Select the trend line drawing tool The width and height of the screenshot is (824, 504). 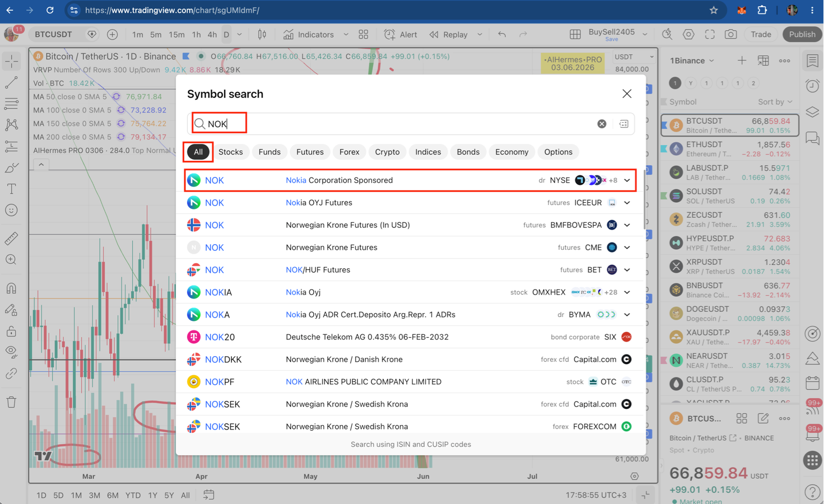pyautogui.click(x=11, y=82)
